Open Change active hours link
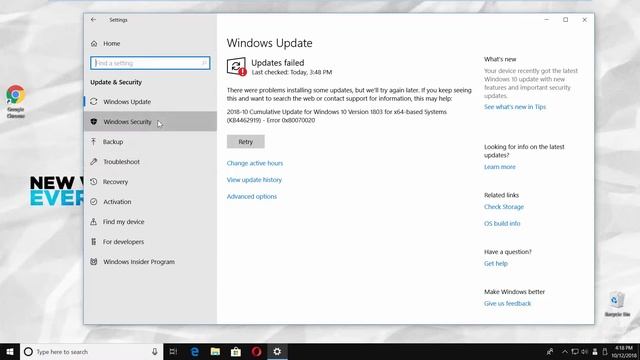Viewport: 640px width, 360px height. (255, 163)
